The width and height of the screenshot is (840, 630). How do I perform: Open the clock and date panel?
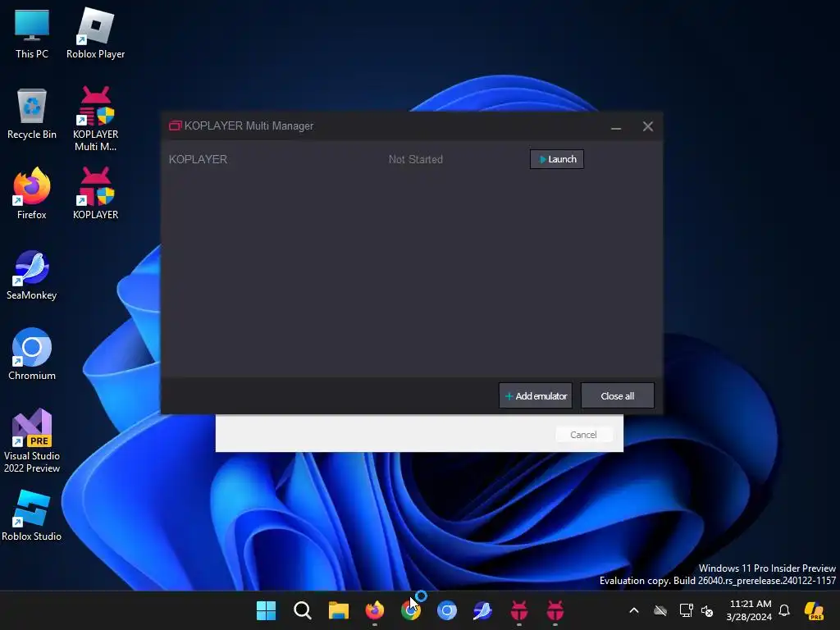pos(750,610)
